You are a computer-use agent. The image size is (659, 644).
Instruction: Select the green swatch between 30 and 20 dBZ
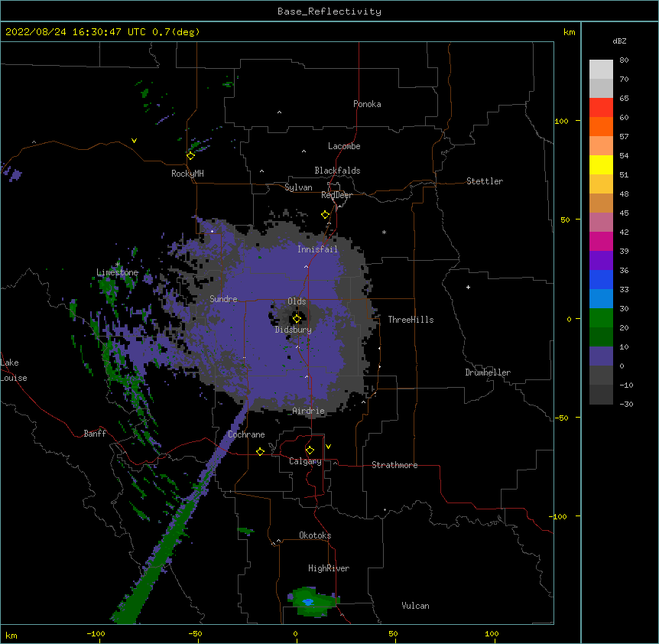(x=601, y=318)
